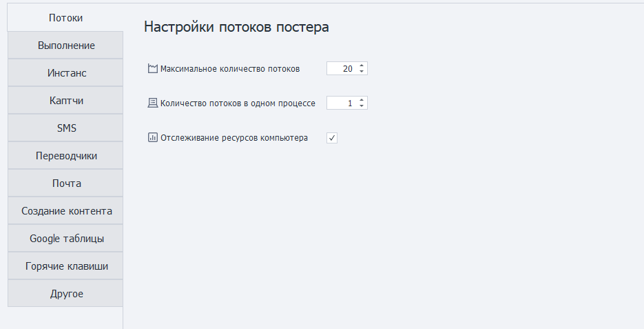Click the threads per process icon

tap(153, 103)
